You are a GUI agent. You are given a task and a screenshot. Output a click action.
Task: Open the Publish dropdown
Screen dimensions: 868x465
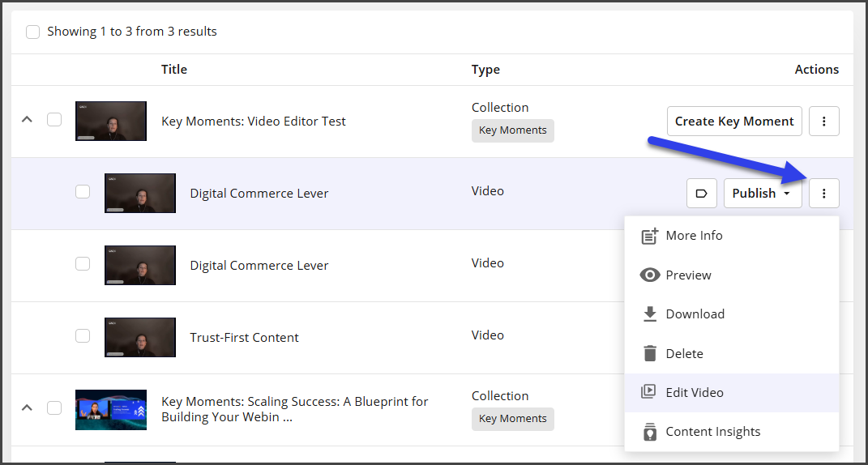click(763, 193)
